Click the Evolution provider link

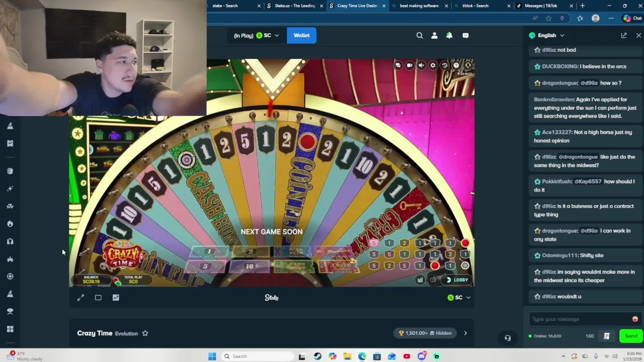pos(126,333)
